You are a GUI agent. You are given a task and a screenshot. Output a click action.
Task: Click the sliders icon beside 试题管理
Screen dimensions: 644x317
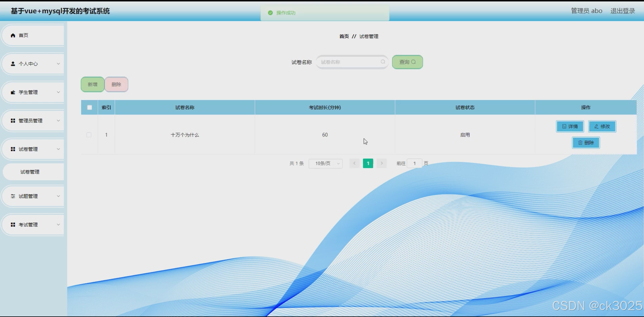(13, 196)
